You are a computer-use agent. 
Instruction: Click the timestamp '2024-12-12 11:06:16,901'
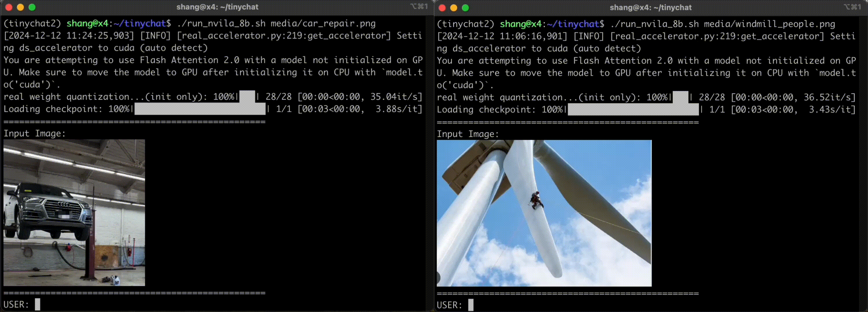click(502, 36)
